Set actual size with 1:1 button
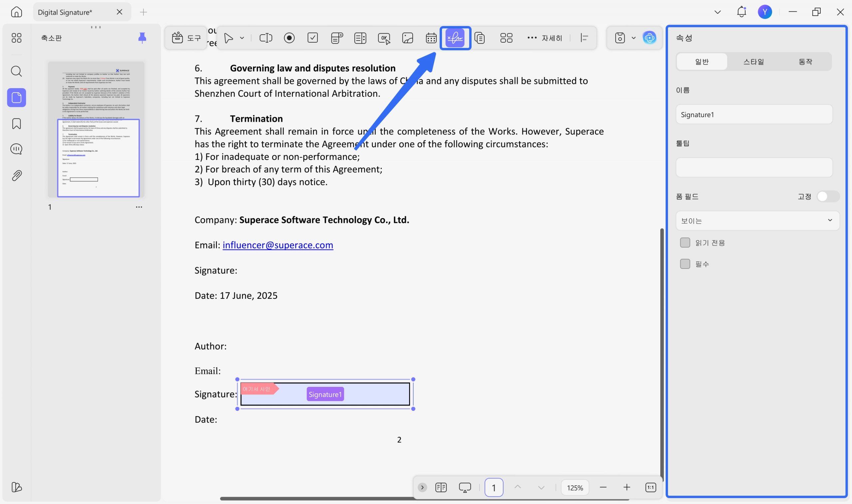This screenshot has height=504, width=852. pos(650,487)
